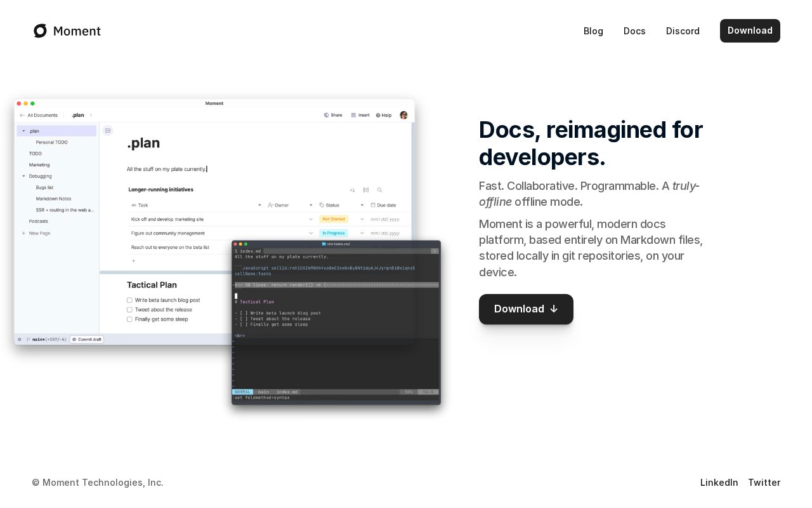Click the Moment wordmark in the header
The height and width of the screenshot is (508, 812).
(77, 31)
